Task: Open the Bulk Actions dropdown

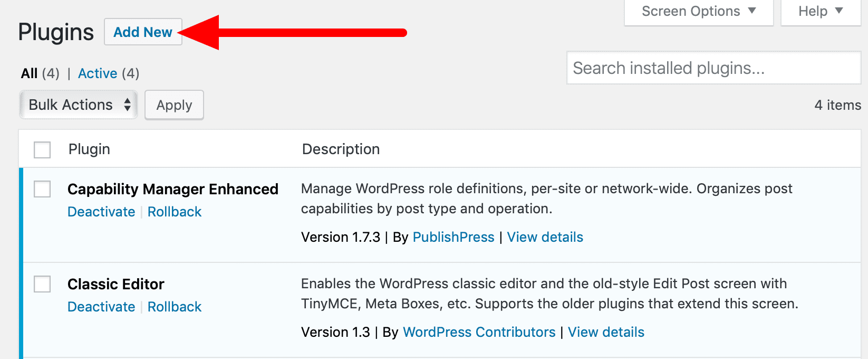Action: (79, 105)
